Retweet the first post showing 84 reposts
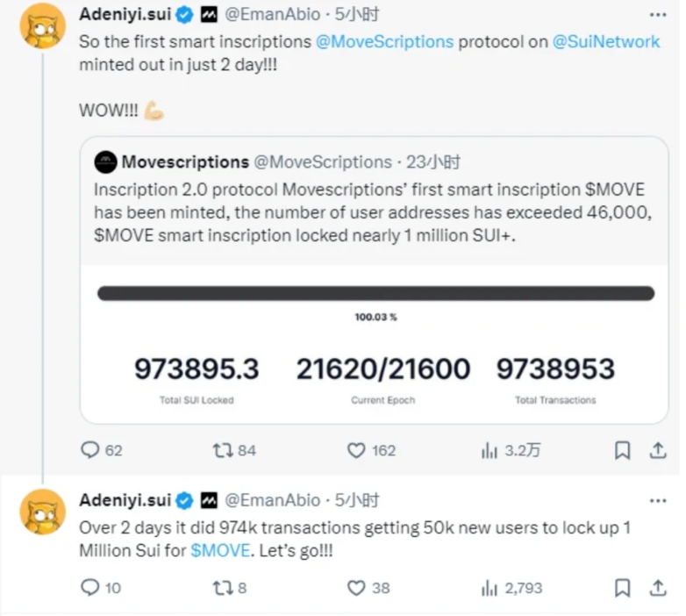Image resolution: width=686 pixels, height=616 pixels. 234,450
